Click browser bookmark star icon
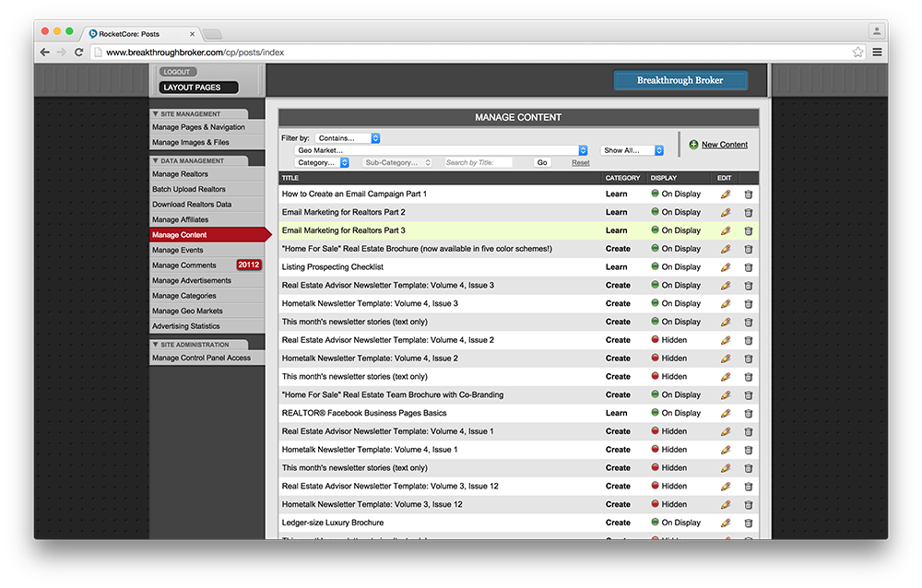This screenshot has width=922, height=588. click(857, 53)
